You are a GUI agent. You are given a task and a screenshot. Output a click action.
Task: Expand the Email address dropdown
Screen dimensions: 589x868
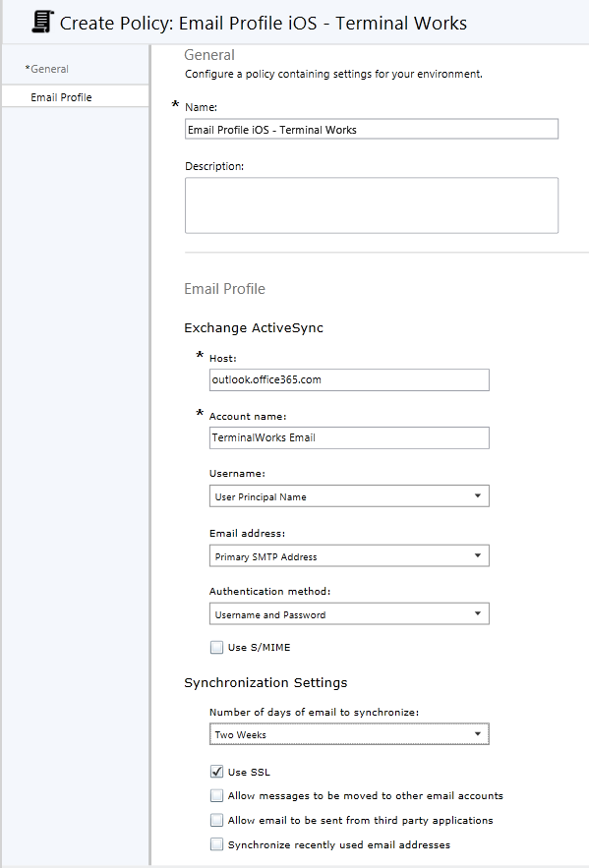[349, 555]
